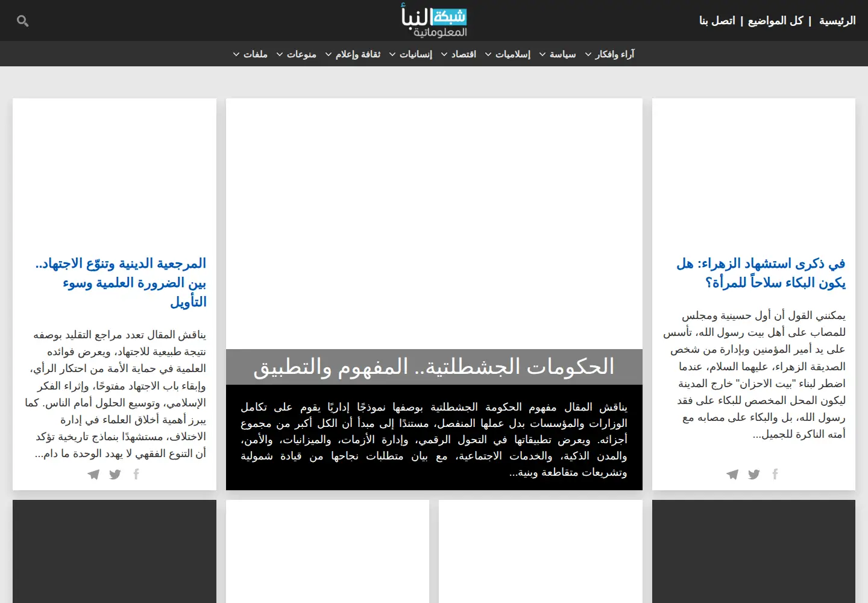The image size is (868, 603).
Task: Open the article في ذكرى استشهاد الزهراء
Action: [761, 273]
